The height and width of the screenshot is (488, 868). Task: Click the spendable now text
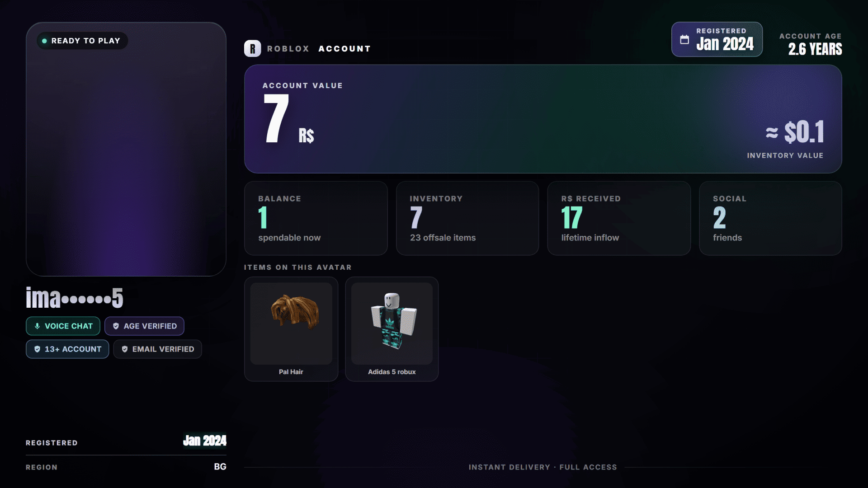[x=289, y=238]
